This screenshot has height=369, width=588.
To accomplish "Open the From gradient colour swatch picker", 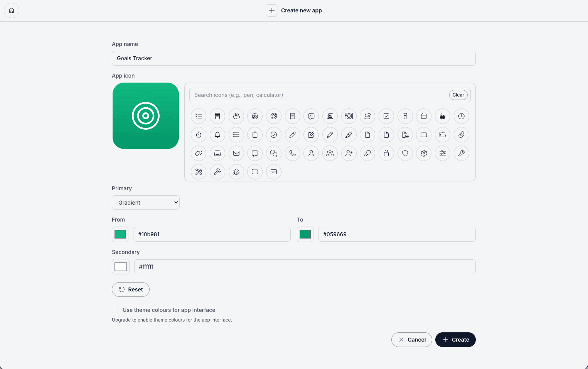I will 120,234.
